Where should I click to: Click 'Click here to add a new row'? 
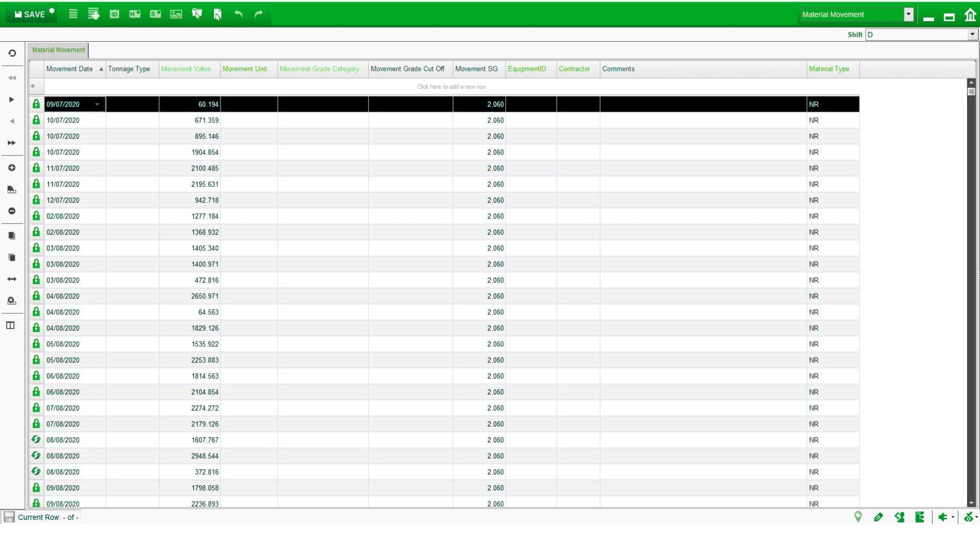tap(451, 87)
